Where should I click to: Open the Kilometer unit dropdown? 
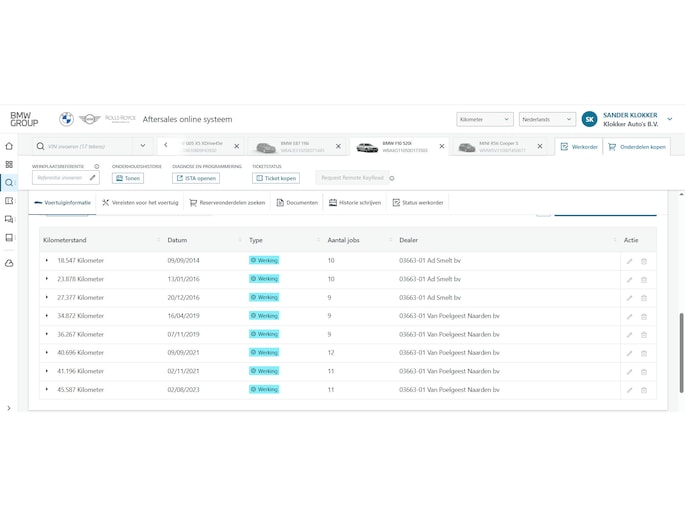click(484, 119)
